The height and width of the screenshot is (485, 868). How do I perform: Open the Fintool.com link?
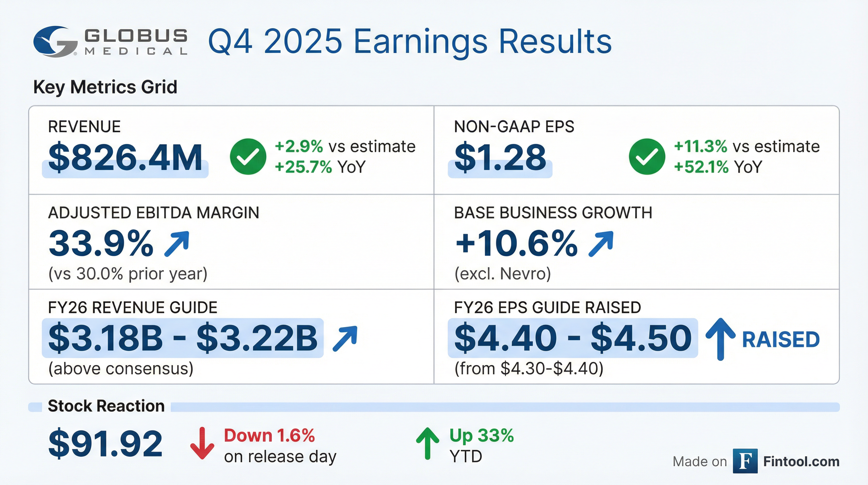pos(801,461)
